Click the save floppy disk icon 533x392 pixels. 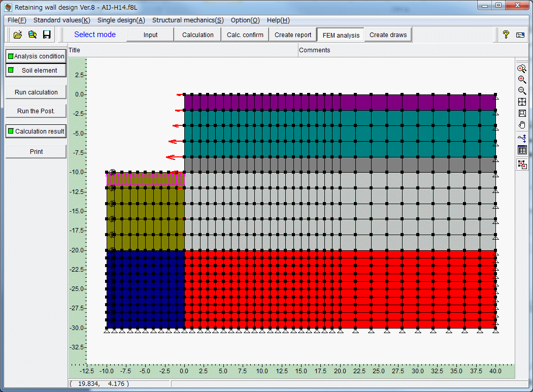tap(47, 35)
